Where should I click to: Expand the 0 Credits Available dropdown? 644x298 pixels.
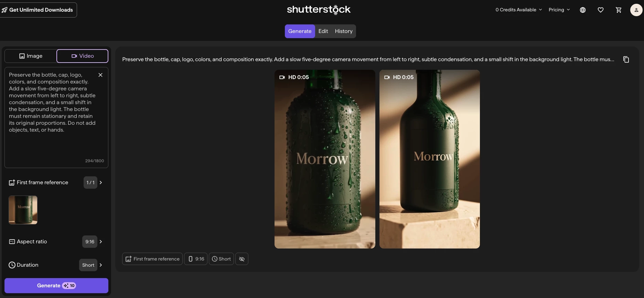tap(519, 10)
